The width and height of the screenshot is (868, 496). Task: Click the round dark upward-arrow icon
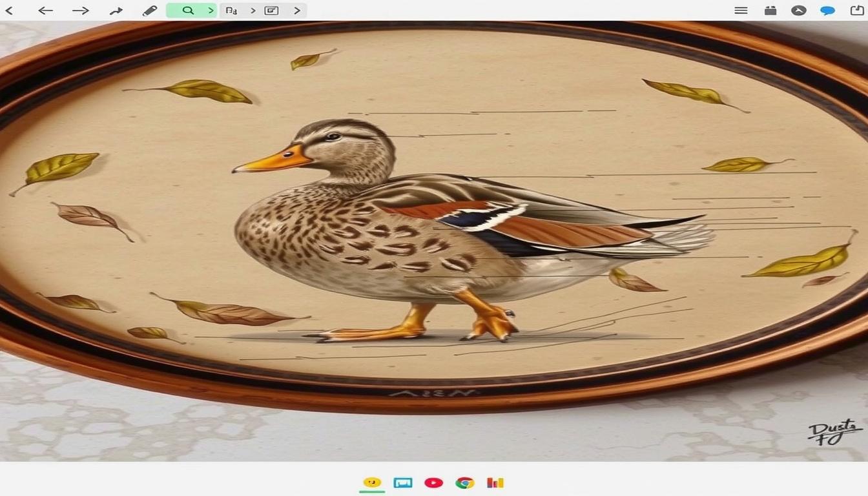[x=799, y=10]
